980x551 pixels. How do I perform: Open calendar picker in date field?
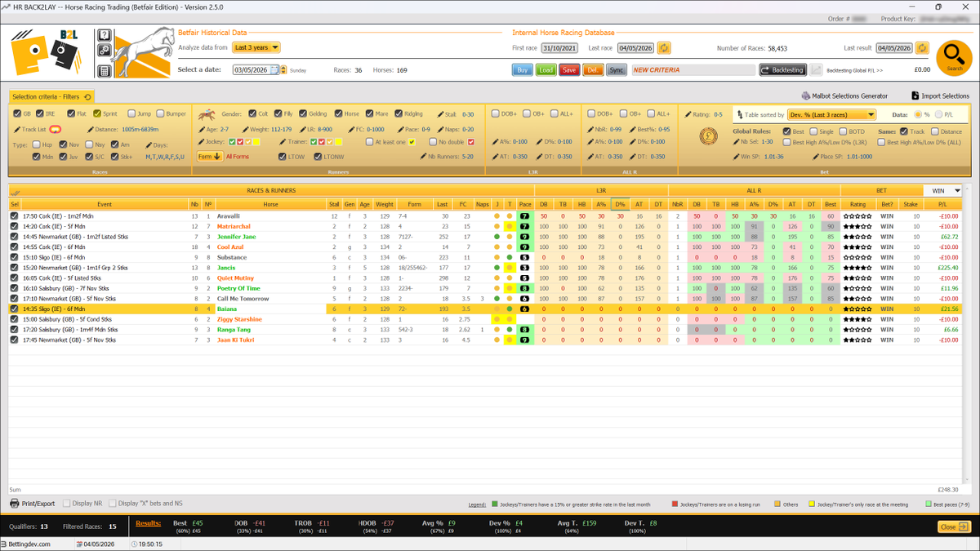[274, 70]
